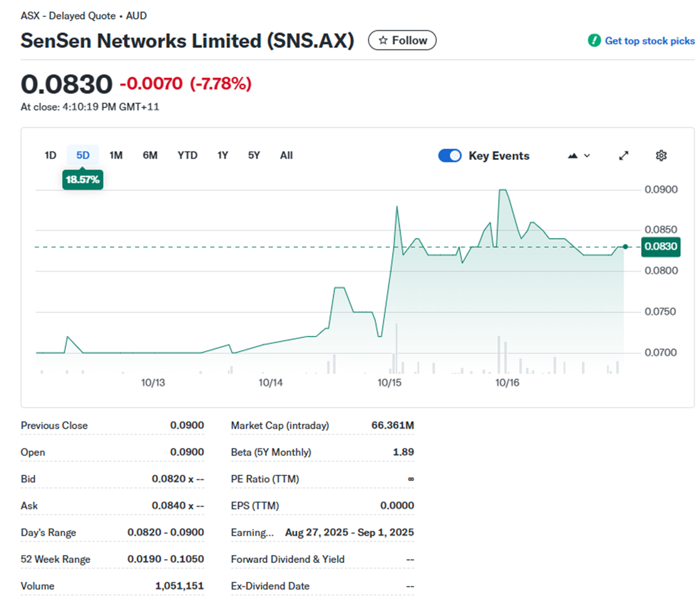Click the Market Cap value 66.361M
Screen dimensions: 700x609
[393, 425]
